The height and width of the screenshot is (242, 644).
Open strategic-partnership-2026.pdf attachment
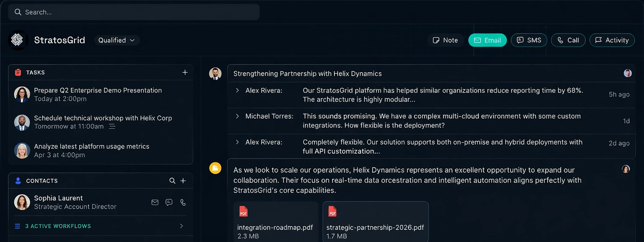[x=375, y=222]
